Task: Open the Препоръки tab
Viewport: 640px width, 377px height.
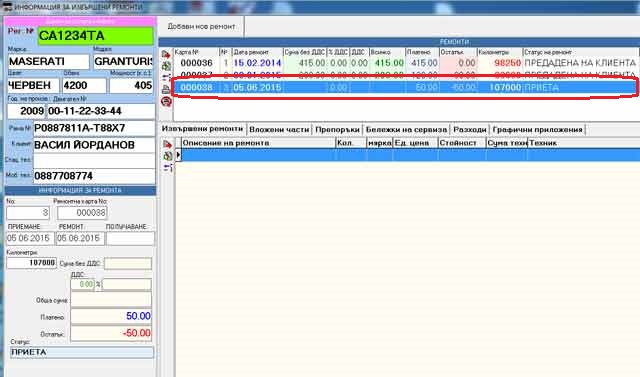Action: (x=338, y=129)
